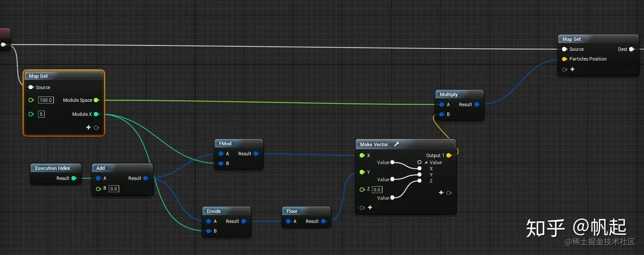Click input pin A of FMod

221,154
